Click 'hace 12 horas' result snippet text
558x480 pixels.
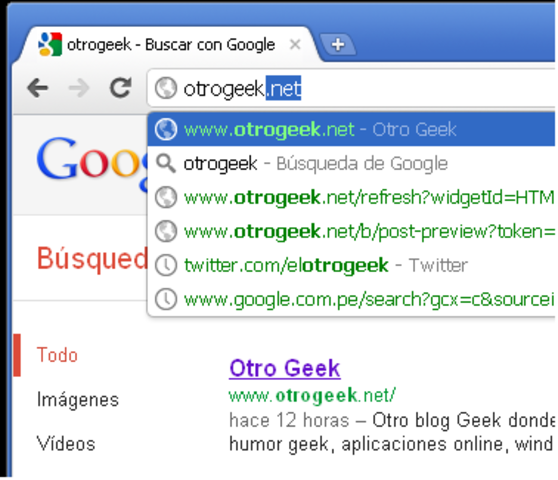pos(289,420)
